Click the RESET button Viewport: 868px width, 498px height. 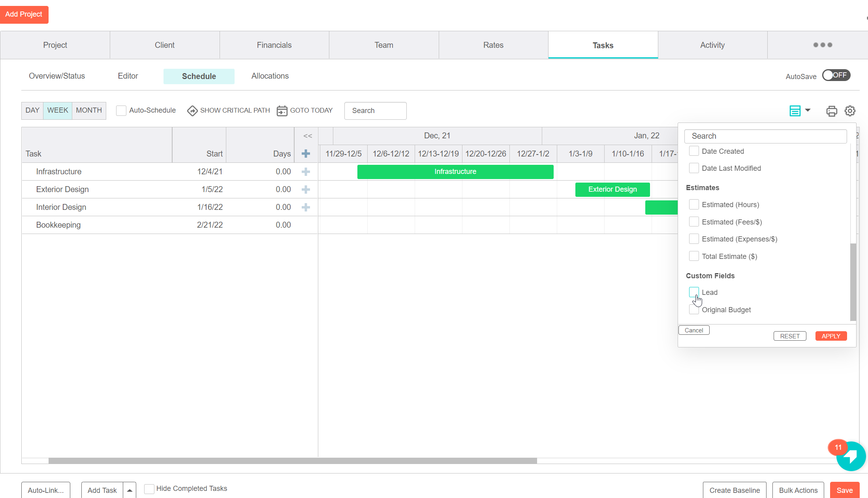(790, 336)
